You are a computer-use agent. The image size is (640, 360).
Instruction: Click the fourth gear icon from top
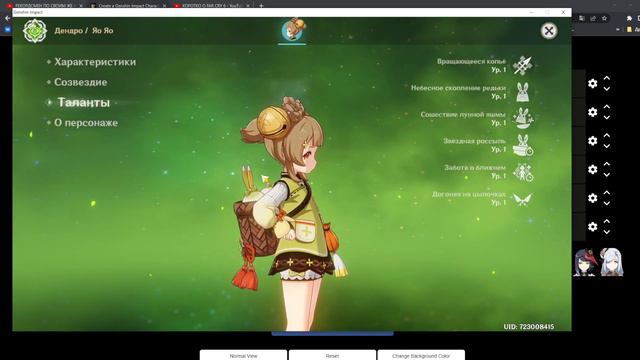point(593,169)
